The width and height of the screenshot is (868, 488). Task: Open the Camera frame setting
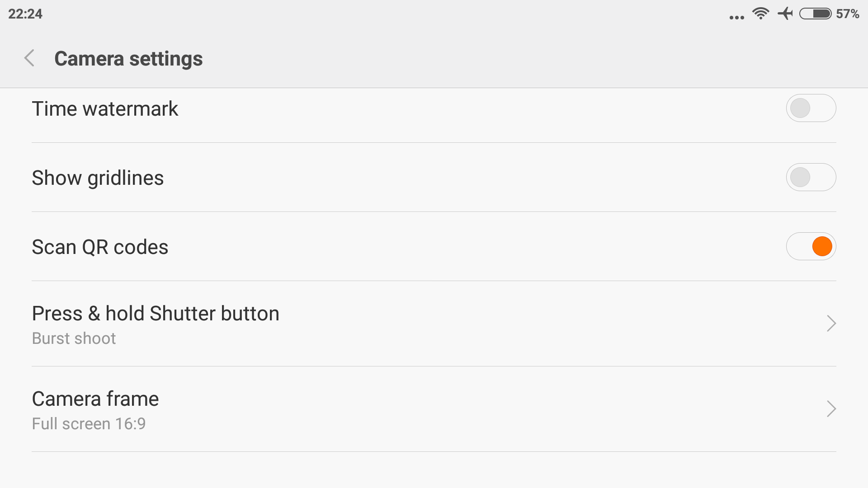pyautogui.click(x=434, y=409)
